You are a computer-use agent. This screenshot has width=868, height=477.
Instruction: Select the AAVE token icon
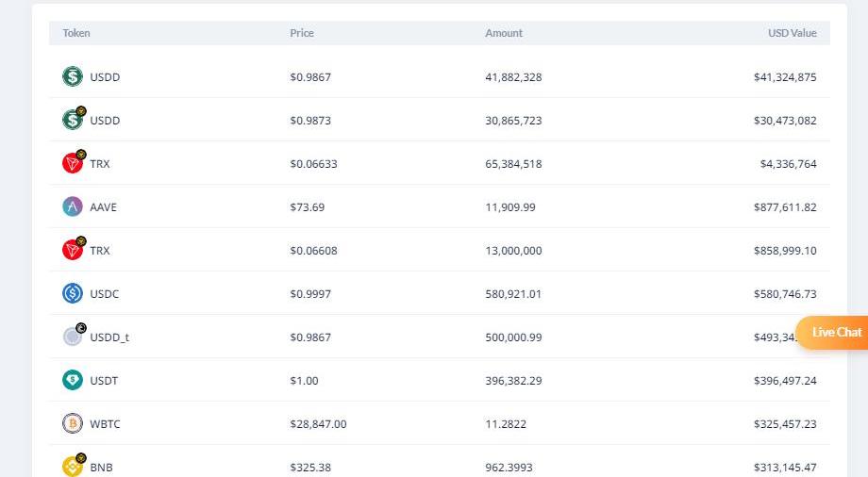pos(73,207)
